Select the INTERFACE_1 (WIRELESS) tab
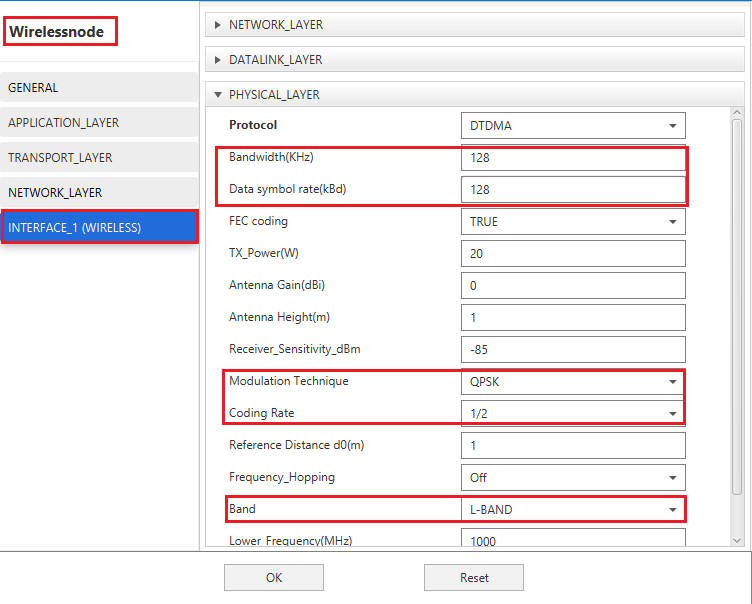 coord(99,227)
